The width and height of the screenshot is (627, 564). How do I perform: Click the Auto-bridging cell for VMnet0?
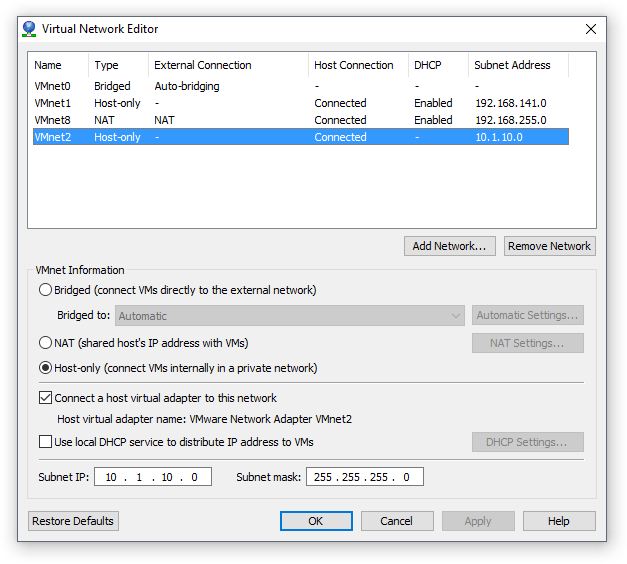coord(187,86)
